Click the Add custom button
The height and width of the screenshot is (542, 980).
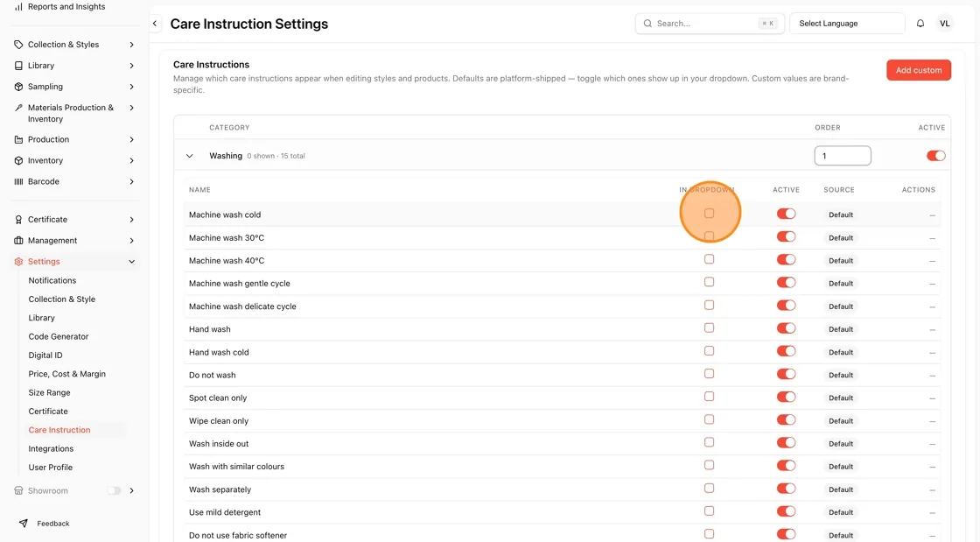pyautogui.click(x=918, y=70)
